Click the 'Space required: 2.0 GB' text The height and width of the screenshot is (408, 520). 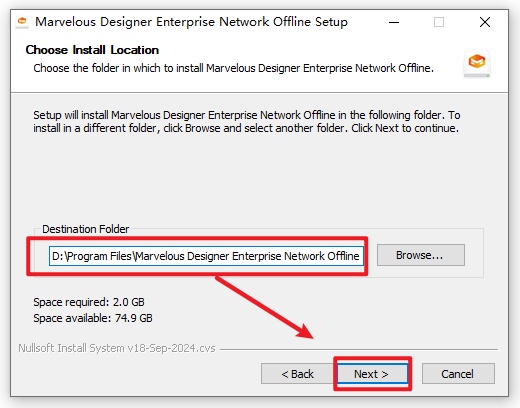[x=89, y=302]
